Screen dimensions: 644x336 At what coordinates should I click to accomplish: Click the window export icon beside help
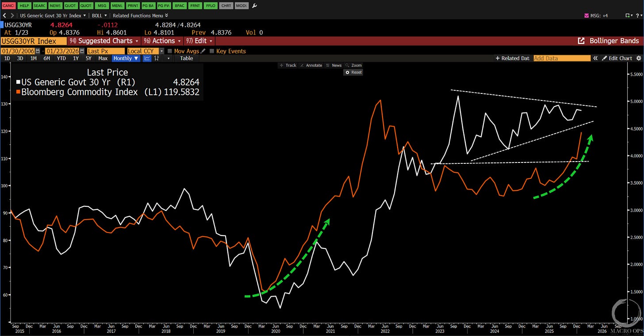coord(628,15)
